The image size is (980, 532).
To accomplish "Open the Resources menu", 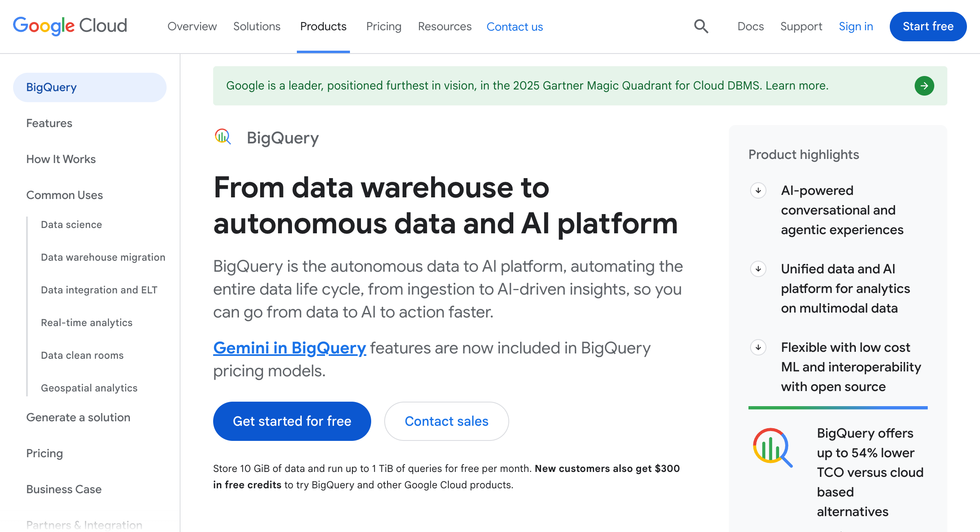I will [445, 26].
